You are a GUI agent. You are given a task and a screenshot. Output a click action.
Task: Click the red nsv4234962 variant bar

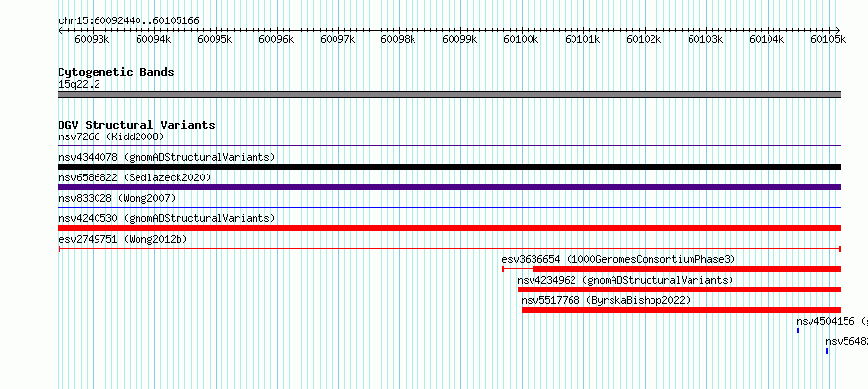coord(679,290)
